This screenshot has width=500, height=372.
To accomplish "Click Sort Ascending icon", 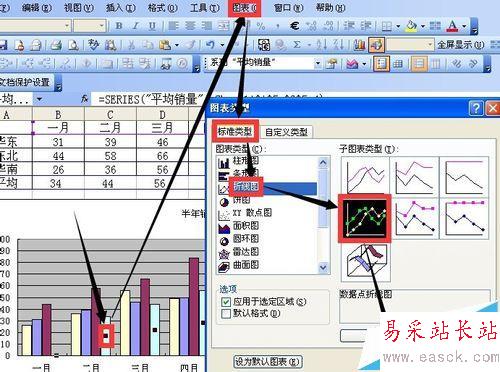I will pos(322,45).
